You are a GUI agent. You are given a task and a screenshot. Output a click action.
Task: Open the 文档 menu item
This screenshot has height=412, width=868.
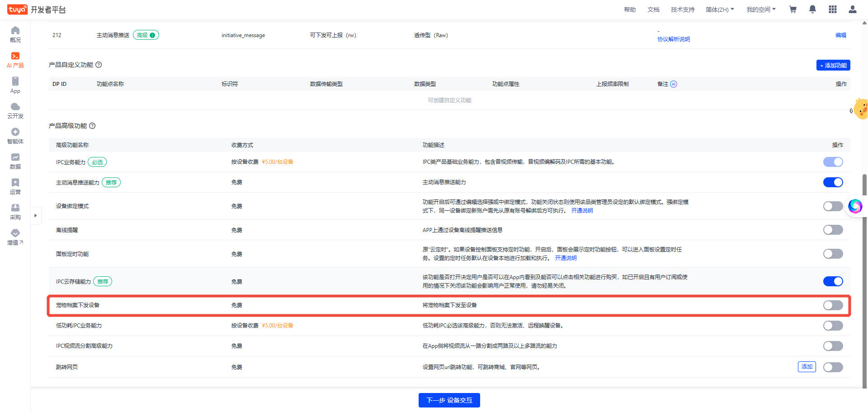click(653, 9)
